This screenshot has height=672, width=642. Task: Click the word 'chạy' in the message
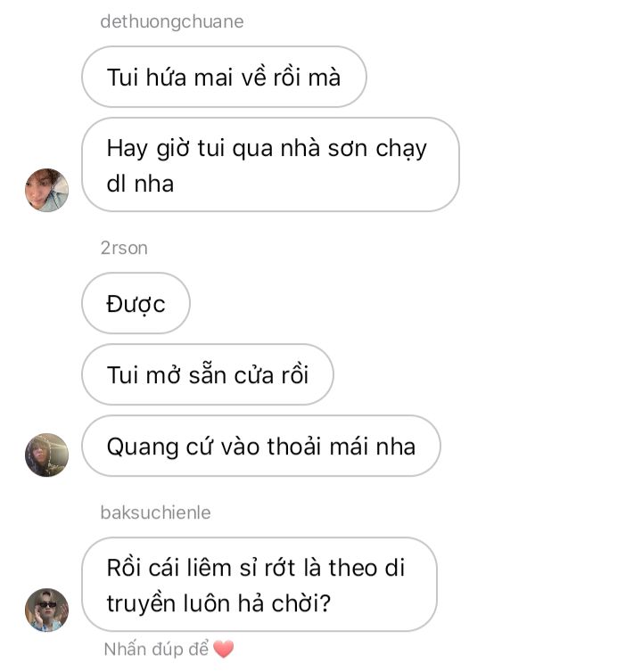[401, 150]
